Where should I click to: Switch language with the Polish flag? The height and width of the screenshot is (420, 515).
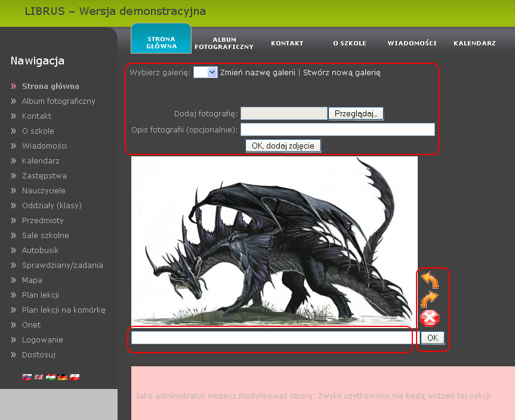tap(75, 376)
